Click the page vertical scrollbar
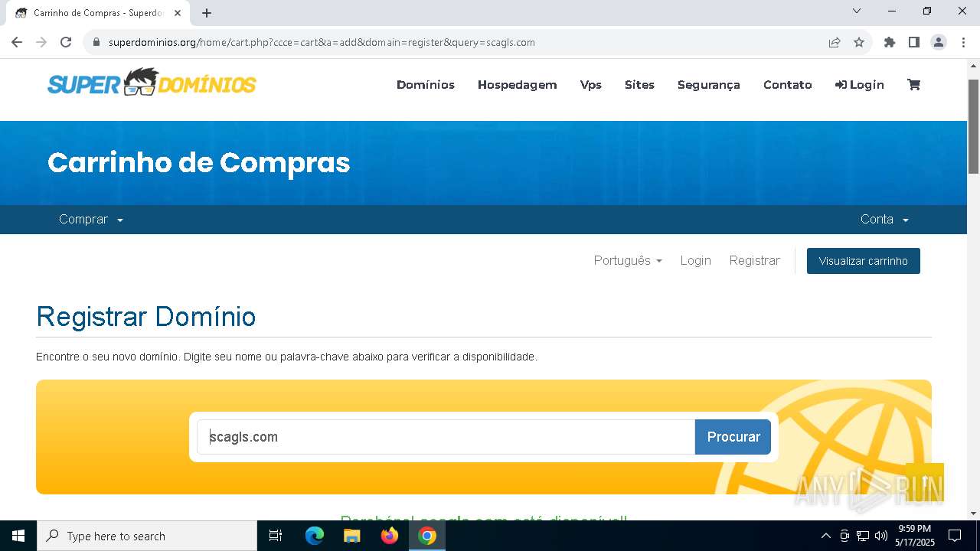 point(974,126)
